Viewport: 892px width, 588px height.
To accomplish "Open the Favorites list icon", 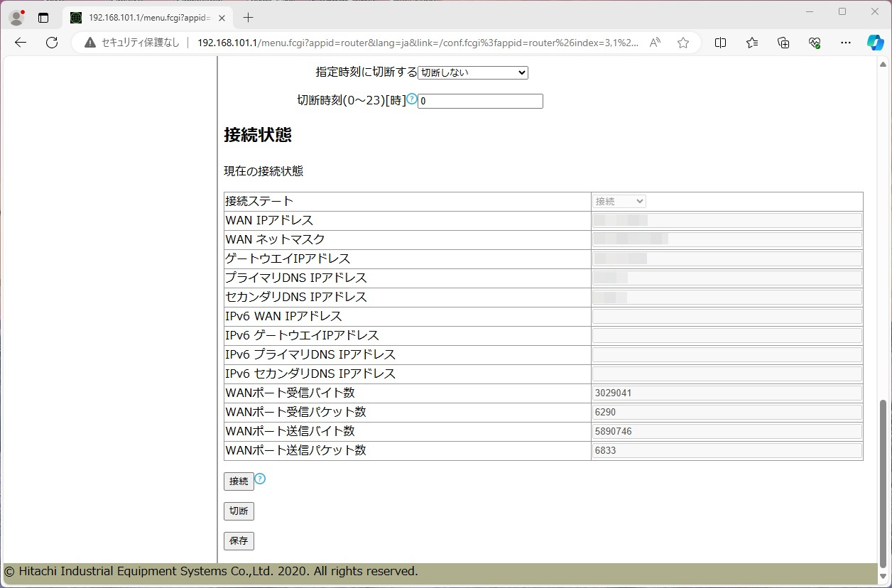I will click(752, 43).
